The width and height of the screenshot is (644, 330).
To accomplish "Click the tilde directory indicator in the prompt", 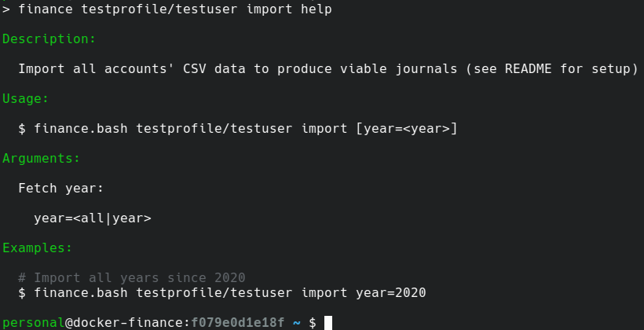I will point(297,322).
